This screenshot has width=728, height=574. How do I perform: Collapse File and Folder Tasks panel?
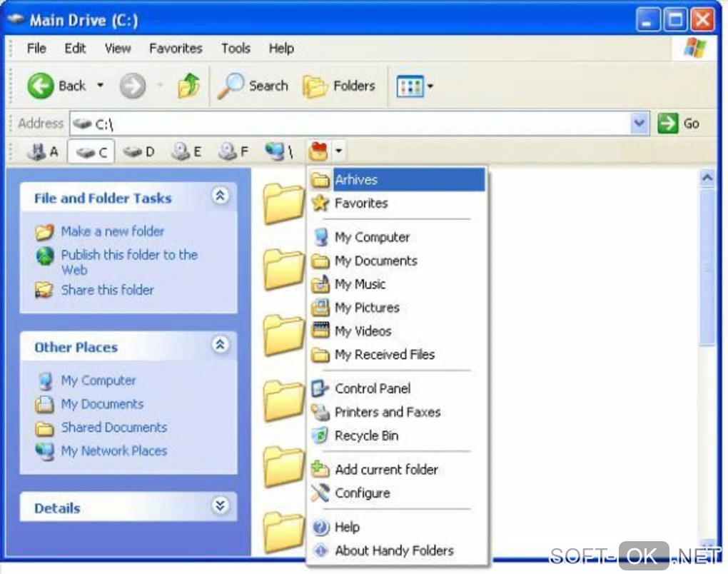point(220,196)
